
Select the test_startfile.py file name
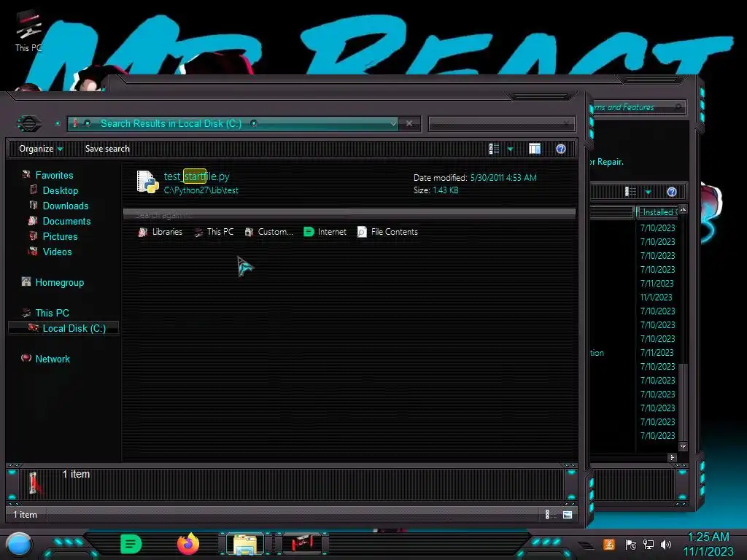pos(197,176)
